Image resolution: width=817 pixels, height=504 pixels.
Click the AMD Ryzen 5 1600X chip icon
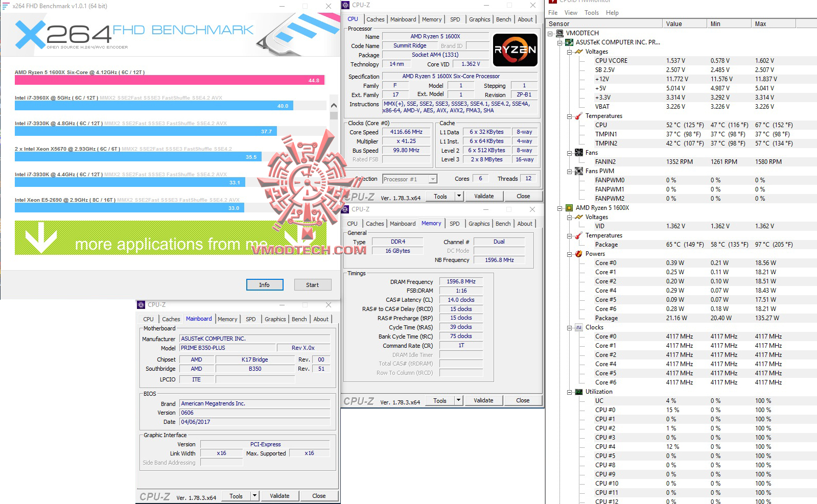coord(569,208)
